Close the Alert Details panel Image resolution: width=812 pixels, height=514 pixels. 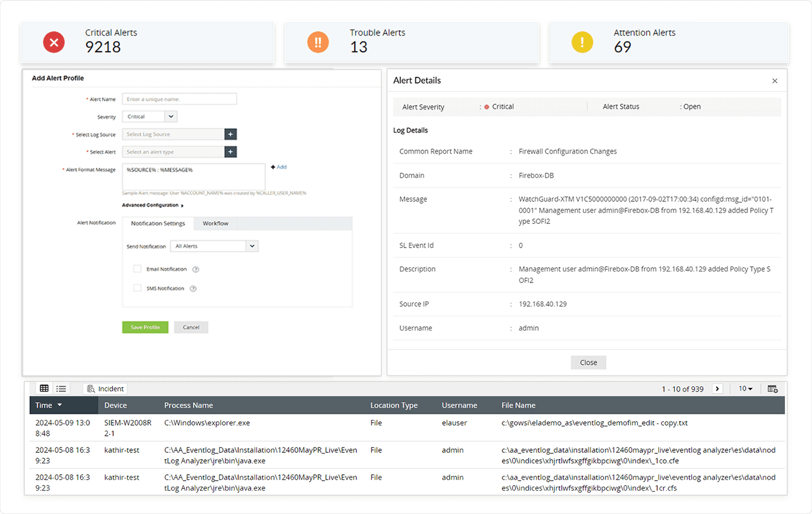pyautogui.click(x=774, y=80)
